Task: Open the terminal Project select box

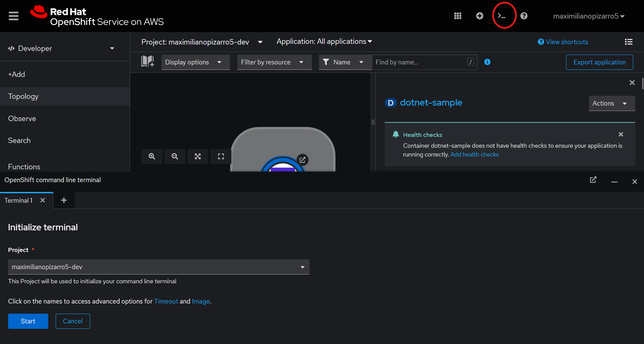Action: (x=159, y=267)
